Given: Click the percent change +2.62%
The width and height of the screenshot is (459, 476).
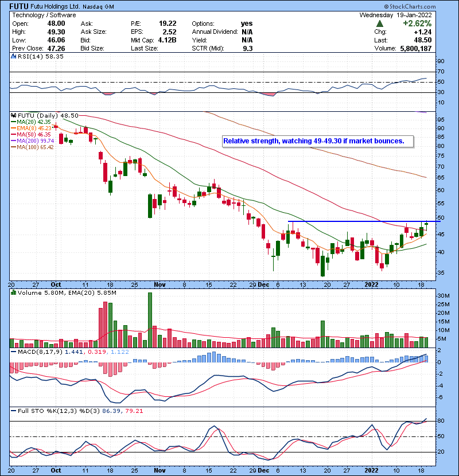Looking at the screenshot, I should pos(417,24).
